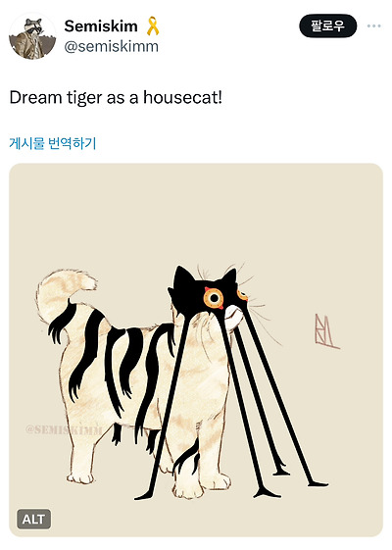Click the artist signature mark in the artwork
392x550 pixels.
click(326, 331)
